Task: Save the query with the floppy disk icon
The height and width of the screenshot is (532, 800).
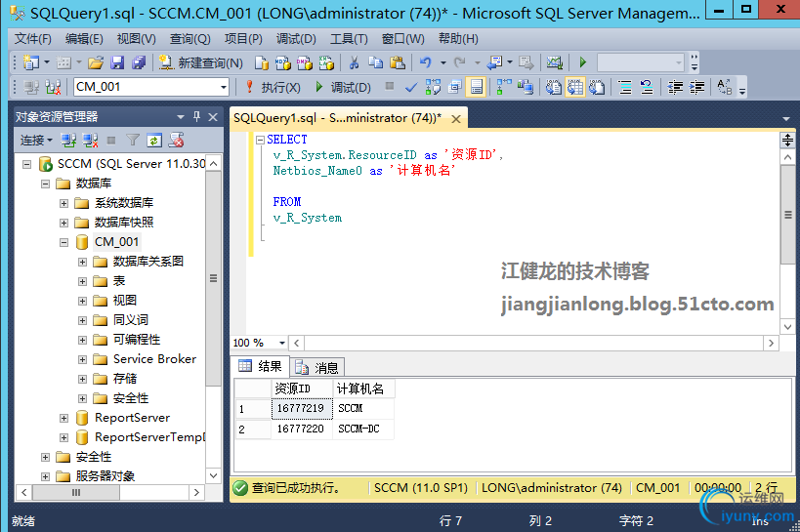Action: tap(117, 62)
